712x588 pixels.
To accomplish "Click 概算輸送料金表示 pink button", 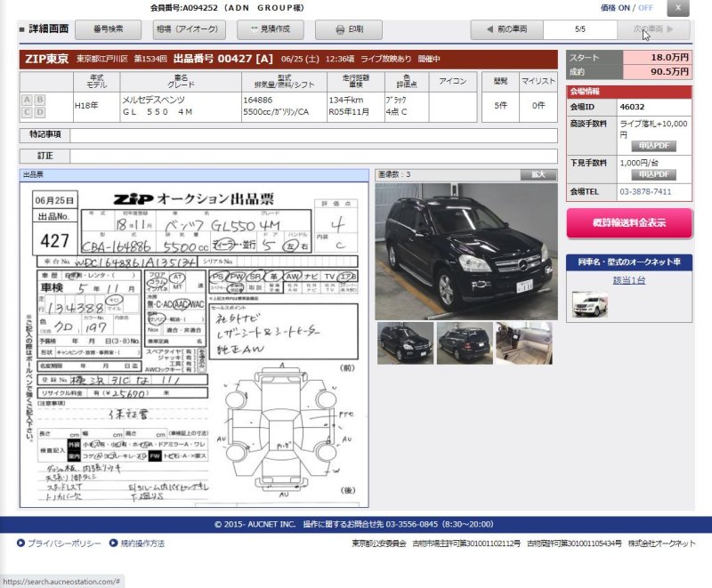I will pos(629,223).
